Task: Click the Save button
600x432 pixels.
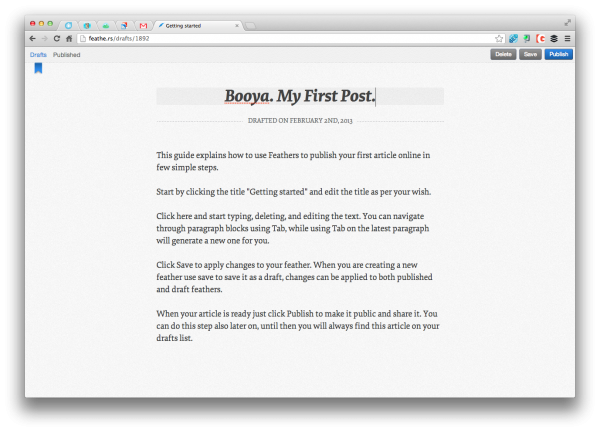Action: coord(530,54)
